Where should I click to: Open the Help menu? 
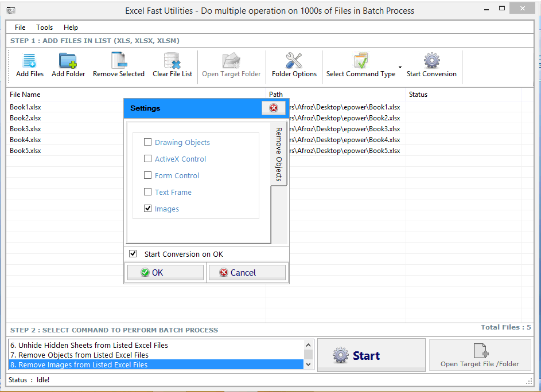click(71, 27)
